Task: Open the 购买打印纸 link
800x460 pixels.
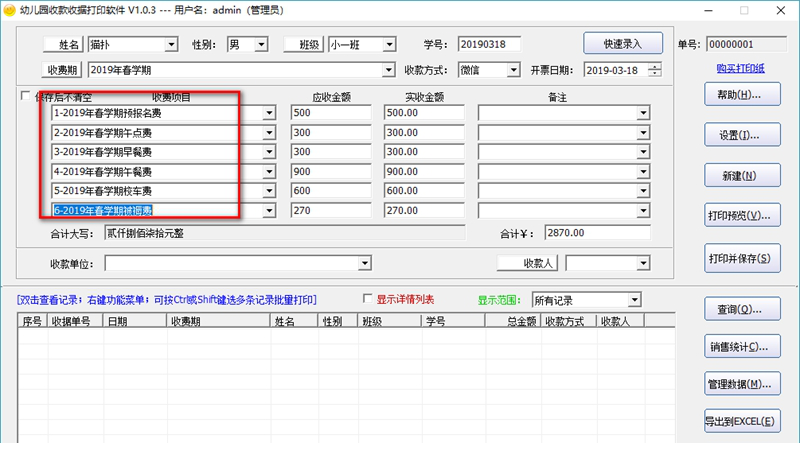Action: coord(741,68)
